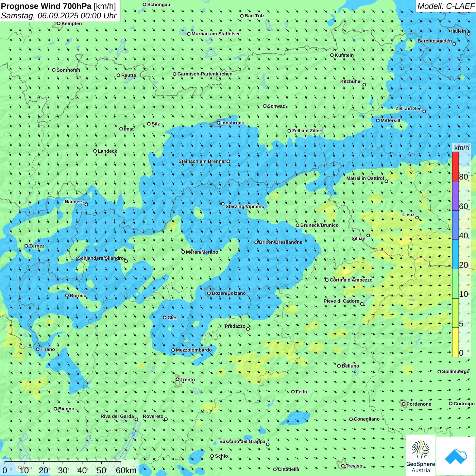The height and width of the screenshot is (476, 476).
Task: Click the 'Tirano' label
Action: [x=48, y=349]
